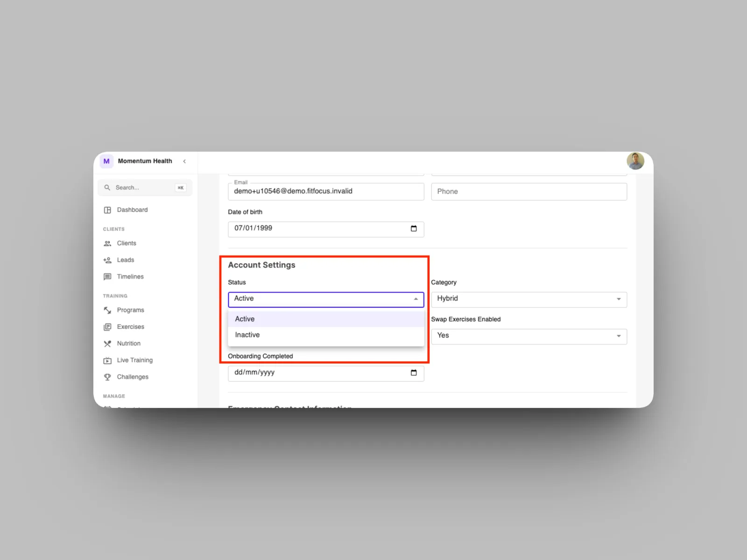This screenshot has width=747, height=560.
Task: Open the Onboarding Completed calendar picker
Action: pyautogui.click(x=414, y=372)
